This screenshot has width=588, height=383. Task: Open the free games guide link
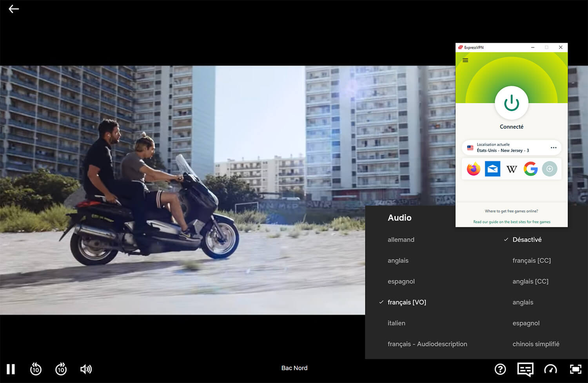pos(512,222)
